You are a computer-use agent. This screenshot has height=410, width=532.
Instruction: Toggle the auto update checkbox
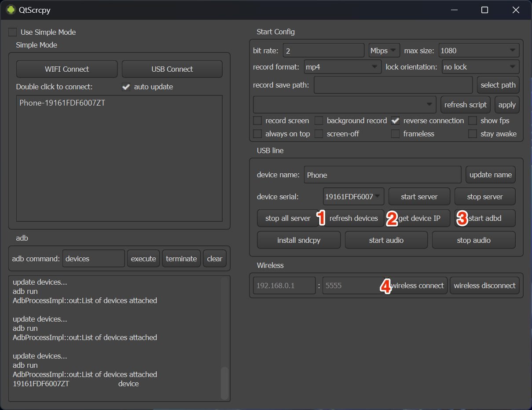coord(126,87)
